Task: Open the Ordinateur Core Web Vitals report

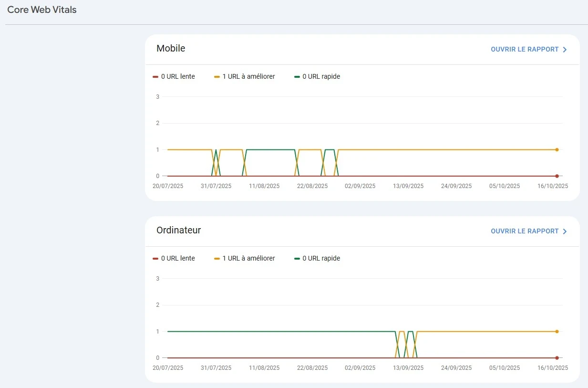Action: point(525,231)
